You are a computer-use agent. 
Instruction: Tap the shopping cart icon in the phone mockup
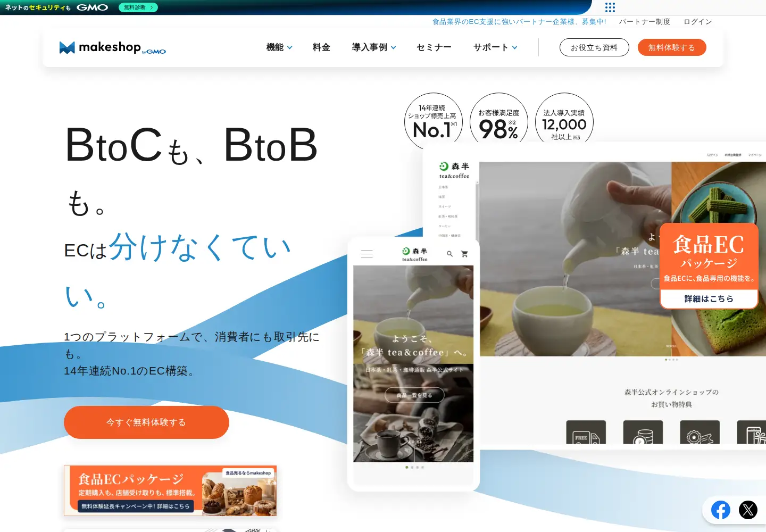click(464, 254)
